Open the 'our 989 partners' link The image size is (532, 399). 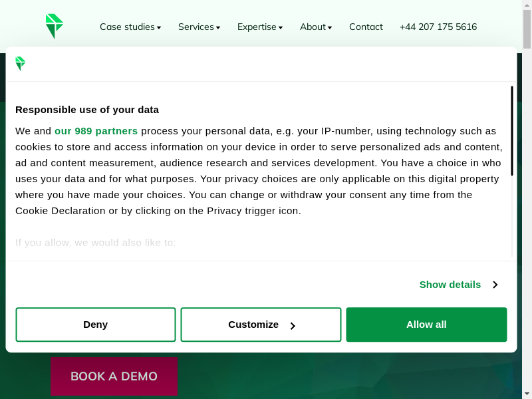tap(96, 131)
